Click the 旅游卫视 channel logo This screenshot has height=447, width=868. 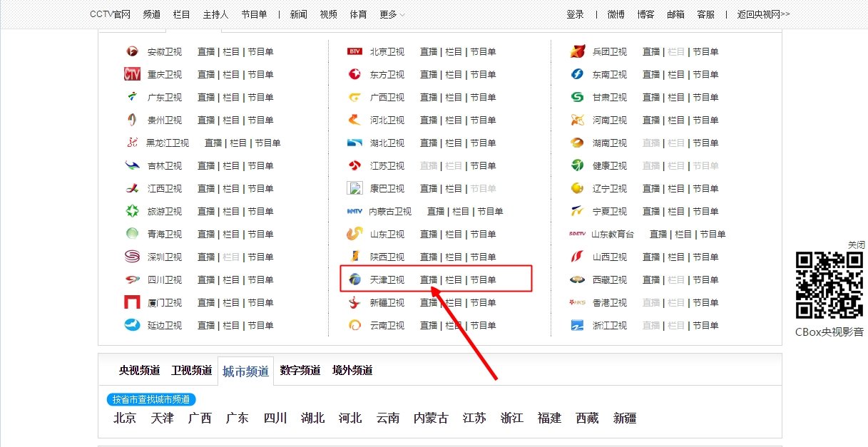132,211
